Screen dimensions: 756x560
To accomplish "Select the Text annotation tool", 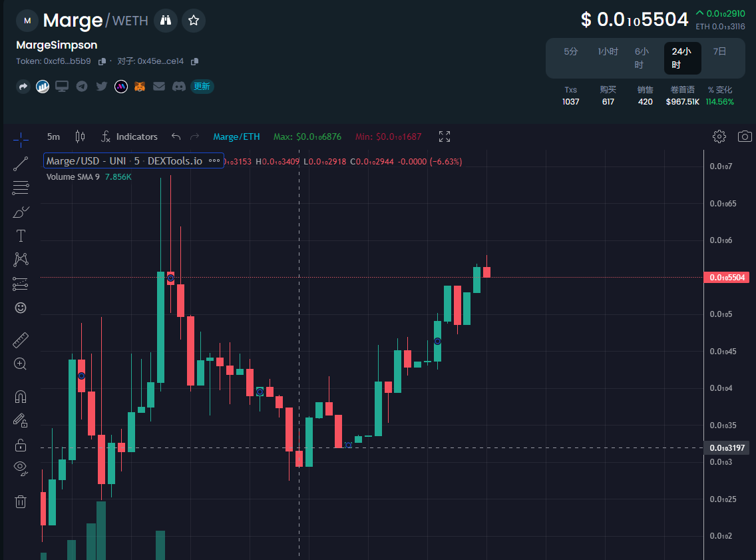I will point(21,236).
